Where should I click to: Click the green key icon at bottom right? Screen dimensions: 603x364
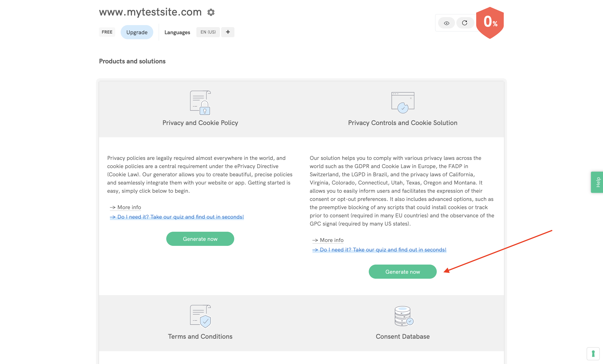[593, 353]
